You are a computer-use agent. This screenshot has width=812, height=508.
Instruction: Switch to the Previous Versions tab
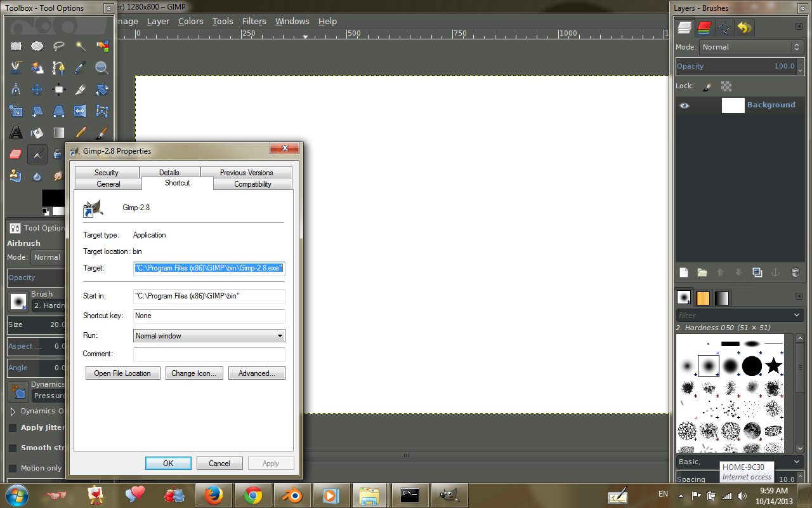click(246, 172)
